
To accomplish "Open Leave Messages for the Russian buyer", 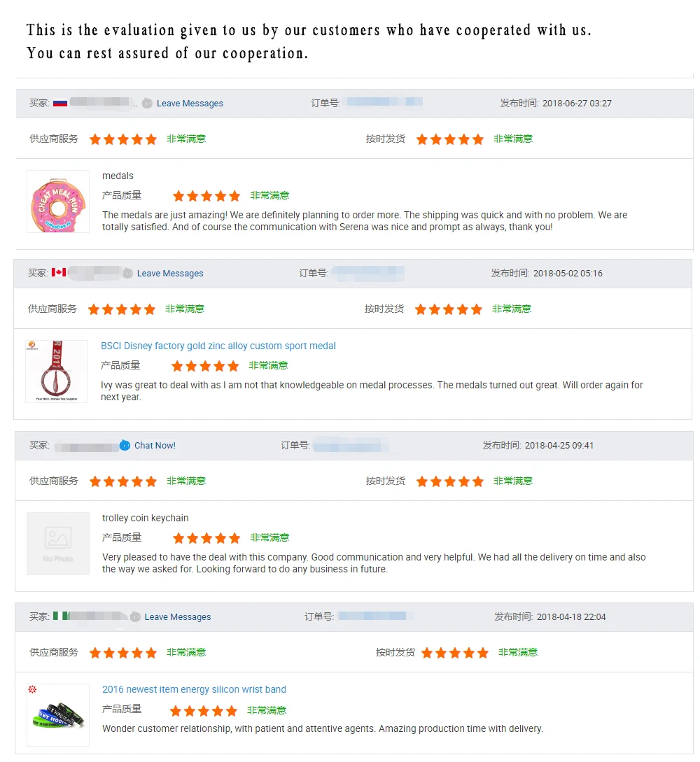I will point(190,104).
